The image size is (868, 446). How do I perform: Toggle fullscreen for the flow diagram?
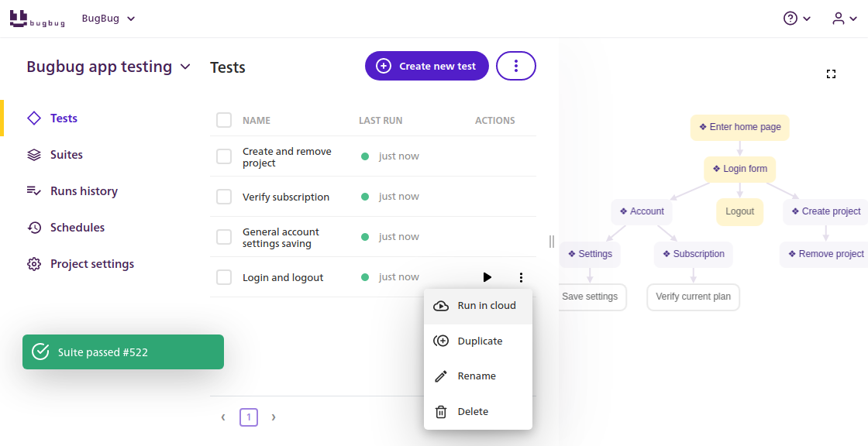[831, 74]
